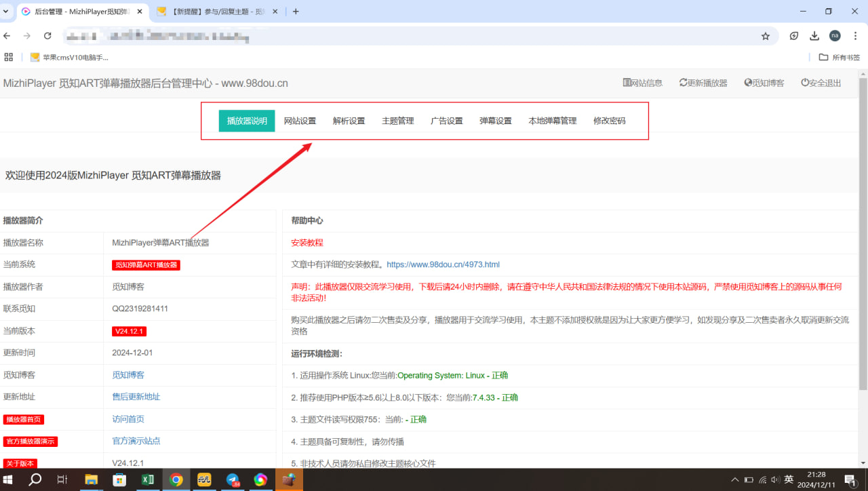Click 访问首页 link
The height and width of the screenshot is (491, 868).
pyautogui.click(x=128, y=419)
